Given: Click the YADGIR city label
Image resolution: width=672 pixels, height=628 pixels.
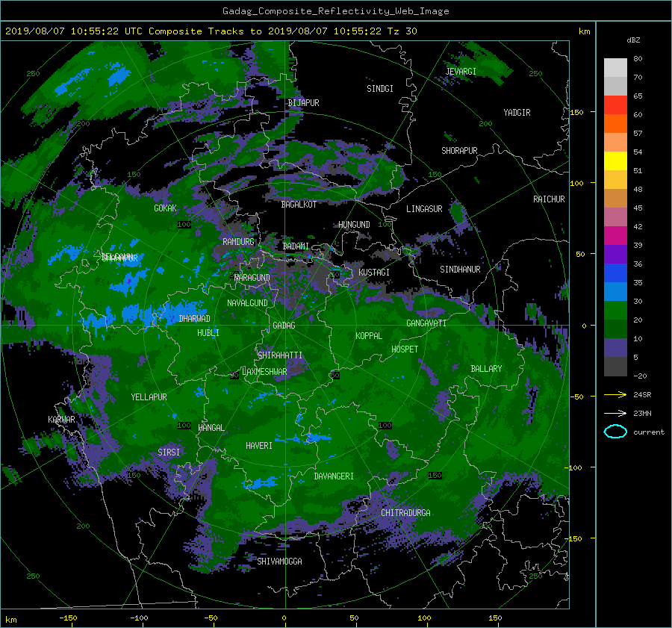Looking at the screenshot, I should click(x=517, y=113).
